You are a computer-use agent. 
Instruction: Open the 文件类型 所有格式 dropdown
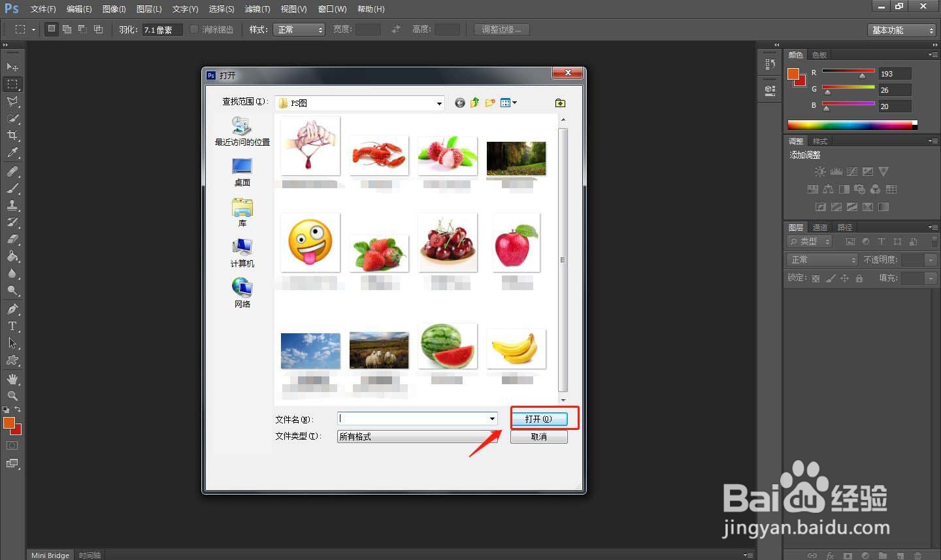pyautogui.click(x=418, y=436)
